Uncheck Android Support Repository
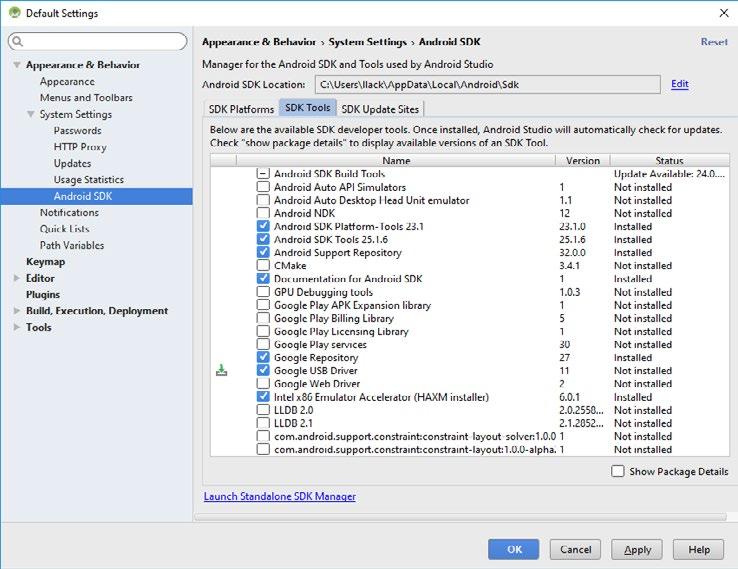The height and width of the screenshot is (569, 738). pyautogui.click(x=263, y=252)
